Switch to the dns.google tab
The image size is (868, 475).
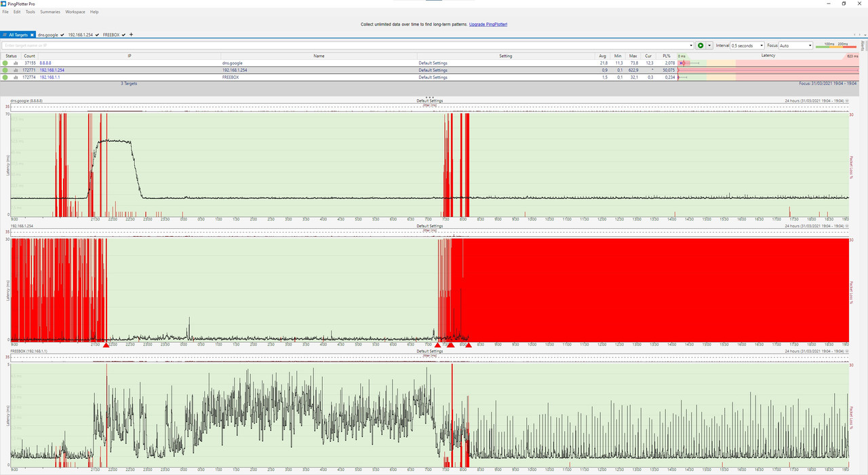(x=52, y=35)
